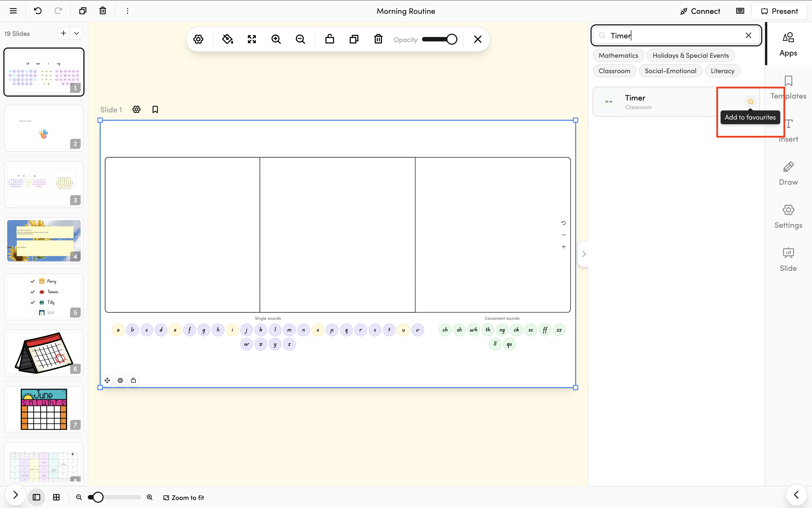The height and width of the screenshot is (508, 812).
Task: Open the Draw panel in sidebar
Action: click(788, 173)
